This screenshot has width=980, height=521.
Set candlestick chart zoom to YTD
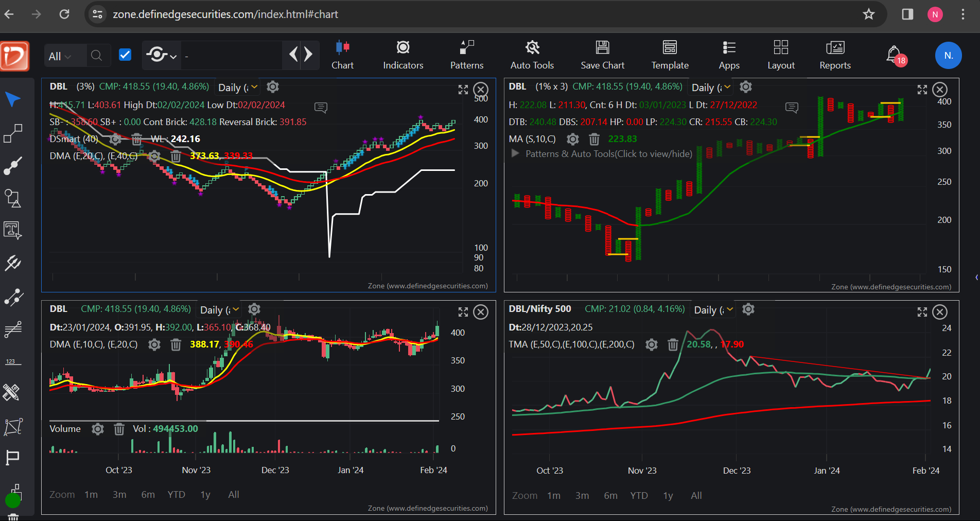click(176, 494)
